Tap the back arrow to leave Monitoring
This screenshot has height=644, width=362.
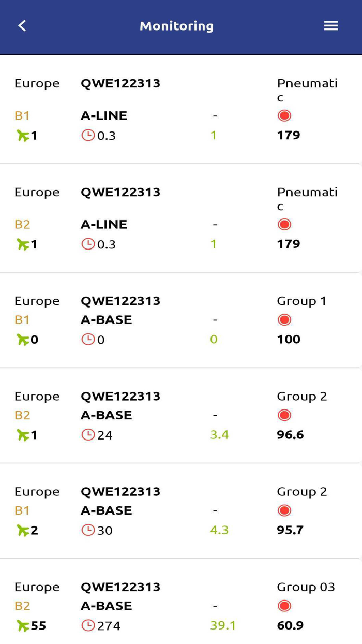tap(22, 25)
